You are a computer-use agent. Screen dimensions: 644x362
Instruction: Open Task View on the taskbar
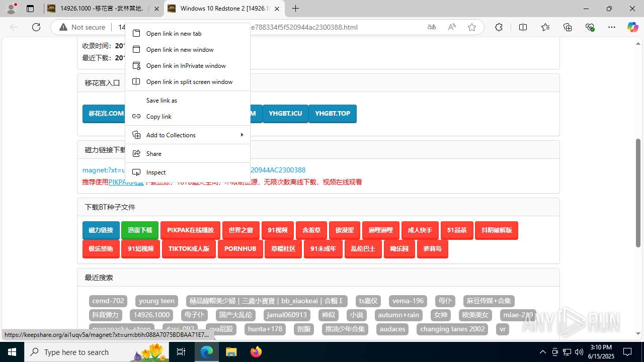point(182,352)
